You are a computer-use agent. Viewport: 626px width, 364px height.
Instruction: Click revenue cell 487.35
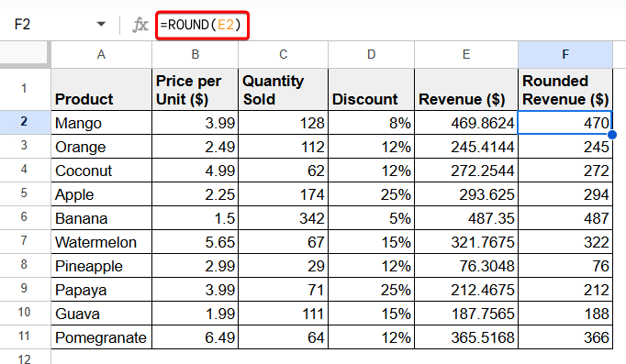tap(466, 217)
